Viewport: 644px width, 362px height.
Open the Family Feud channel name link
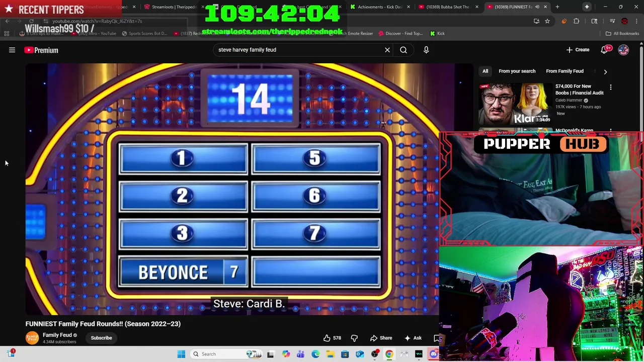click(57, 335)
